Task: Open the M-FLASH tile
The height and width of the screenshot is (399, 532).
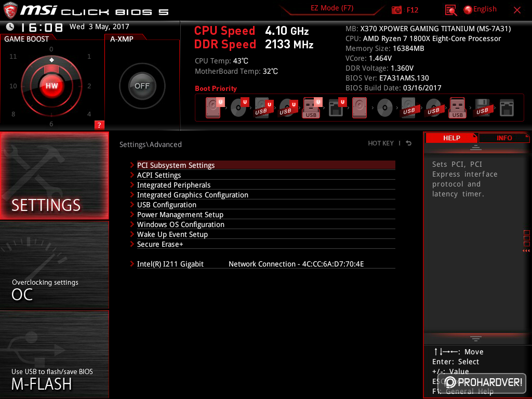Action: [54, 354]
